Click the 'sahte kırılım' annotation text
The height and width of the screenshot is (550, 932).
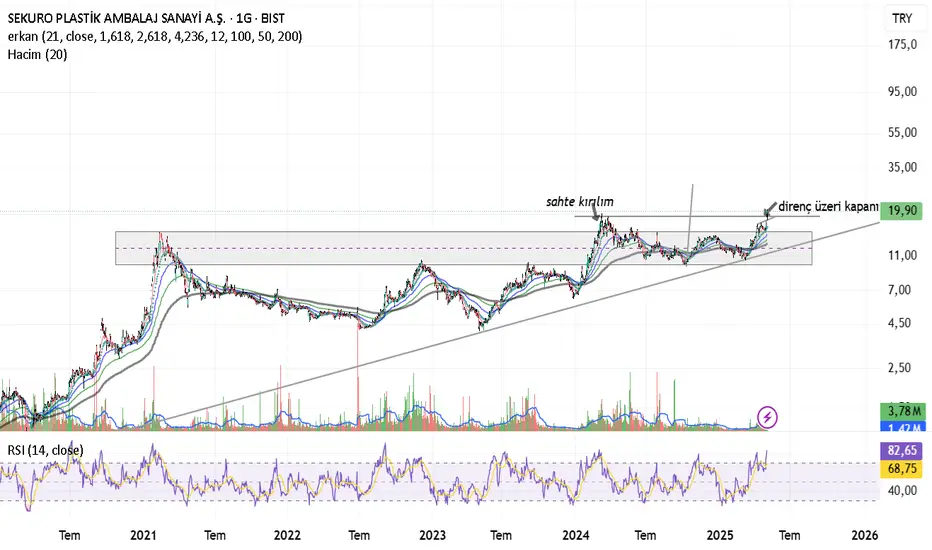tap(580, 202)
